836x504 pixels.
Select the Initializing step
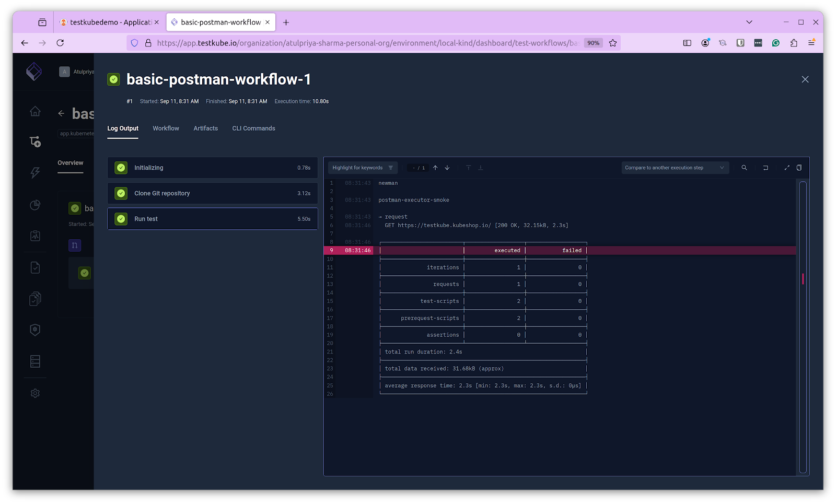pos(213,168)
